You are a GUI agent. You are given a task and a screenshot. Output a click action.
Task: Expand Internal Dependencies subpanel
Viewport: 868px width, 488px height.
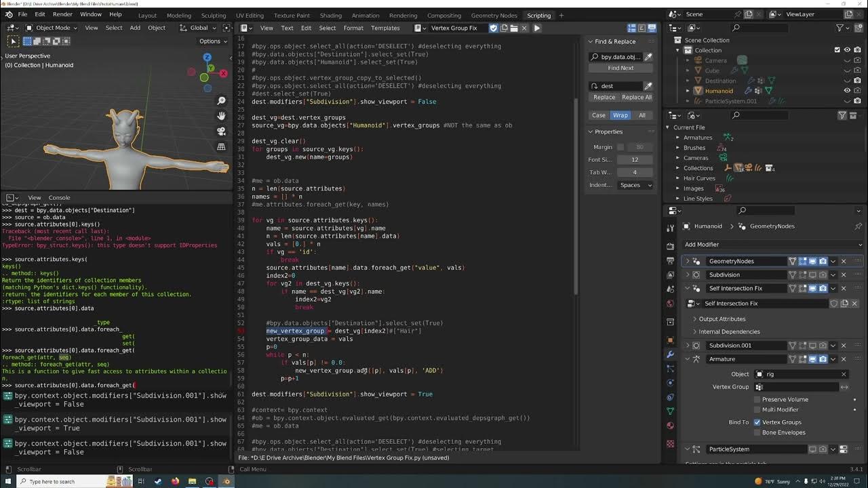pos(694,332)
